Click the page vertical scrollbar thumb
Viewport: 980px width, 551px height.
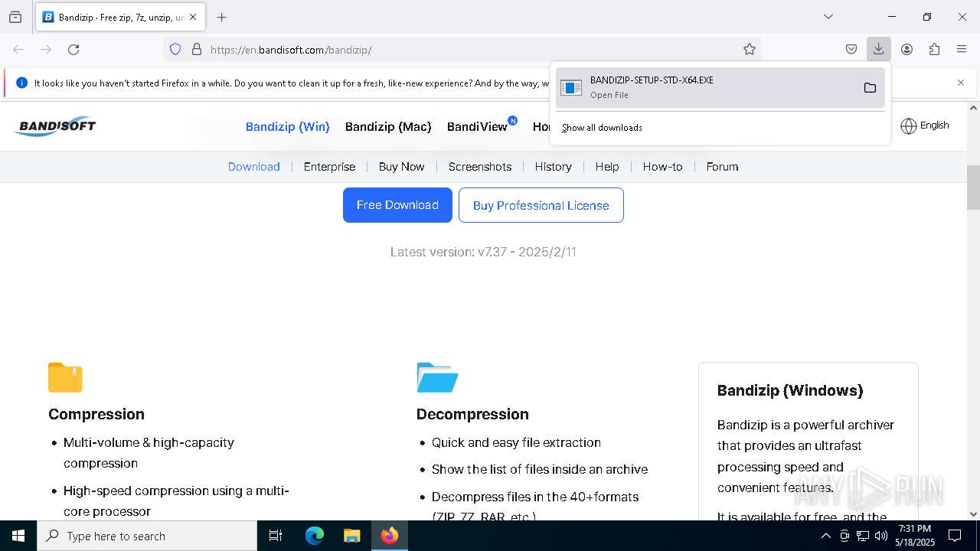tap(973, 187)
